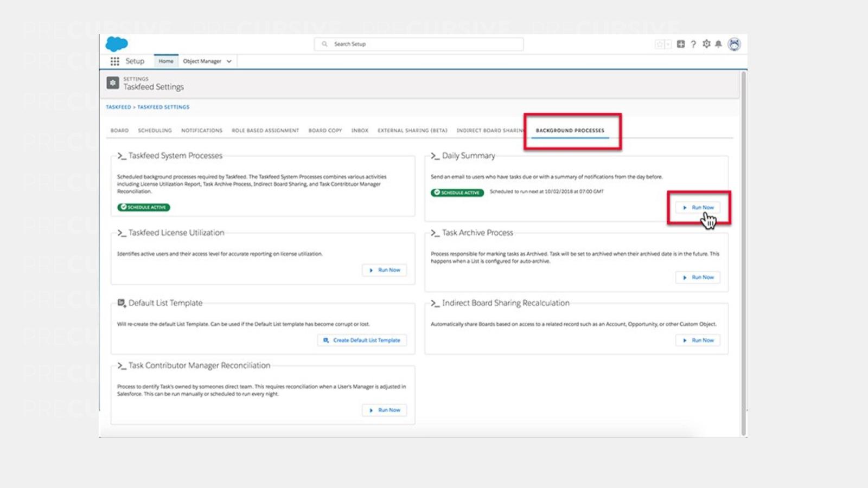Click 'Scheduled to run next at' text
This screenshot has height=488, width=868.
547,191
